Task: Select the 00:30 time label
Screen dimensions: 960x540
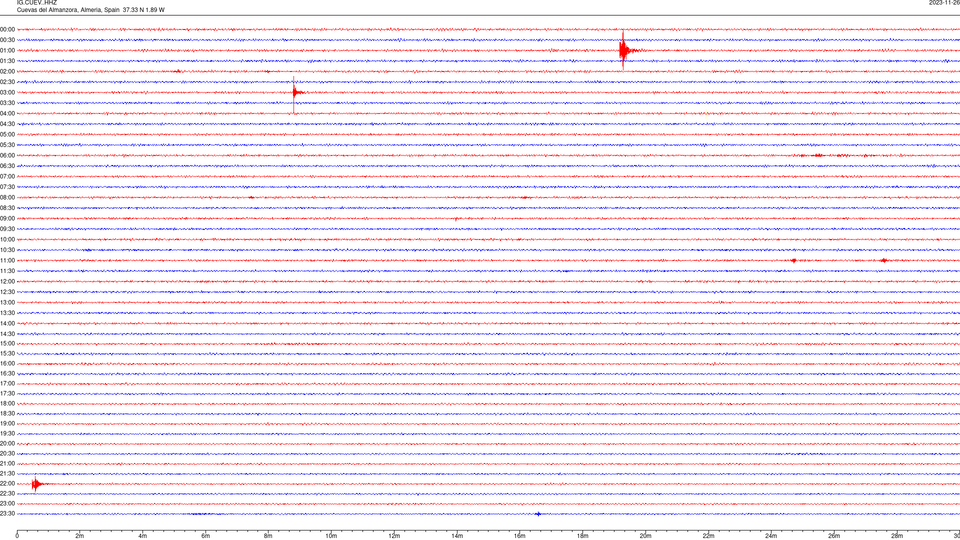Action: tap(7, 40)
